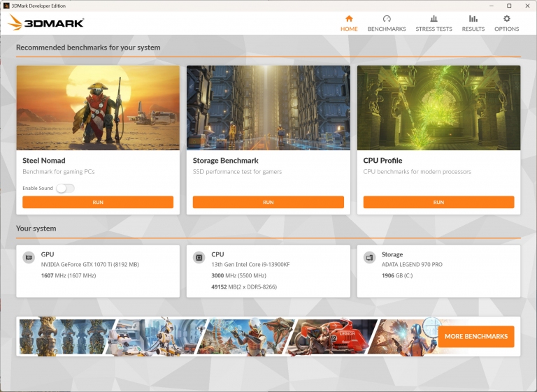Open Results via the chart icon

[x=473, y=19]
